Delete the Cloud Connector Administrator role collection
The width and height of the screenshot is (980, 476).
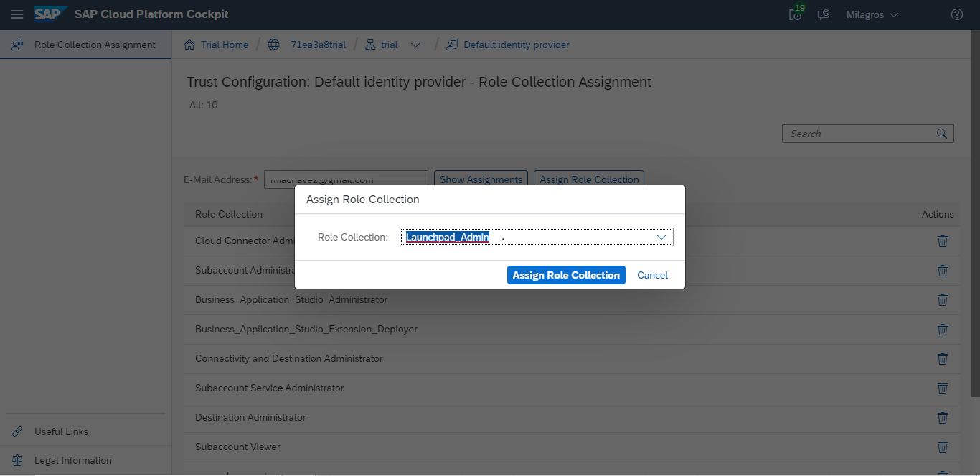(x=943, y=241)
